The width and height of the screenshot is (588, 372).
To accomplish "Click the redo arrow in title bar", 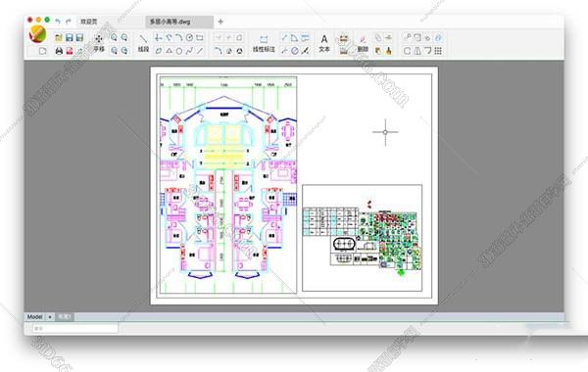I will point(69,22).
